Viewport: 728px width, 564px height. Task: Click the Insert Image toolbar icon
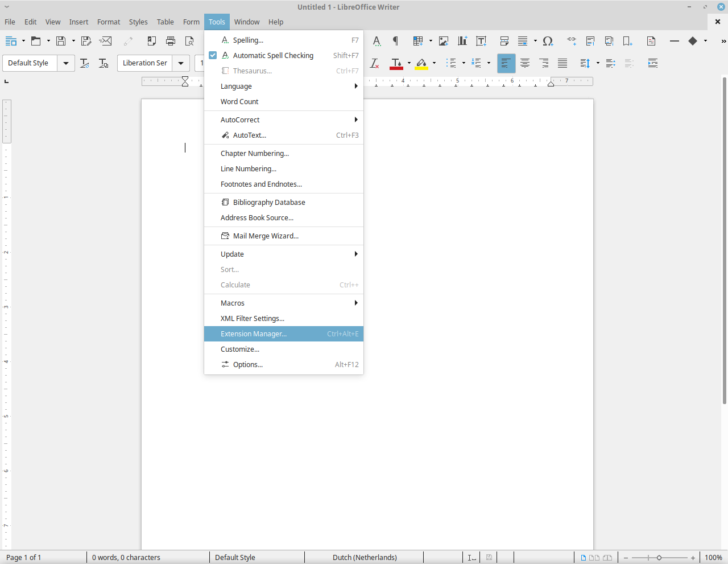pyautogui.click(x=444, y=41)
